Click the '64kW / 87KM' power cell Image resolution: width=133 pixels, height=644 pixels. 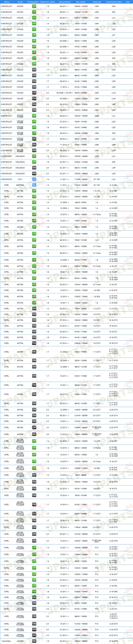coord(81,203)
